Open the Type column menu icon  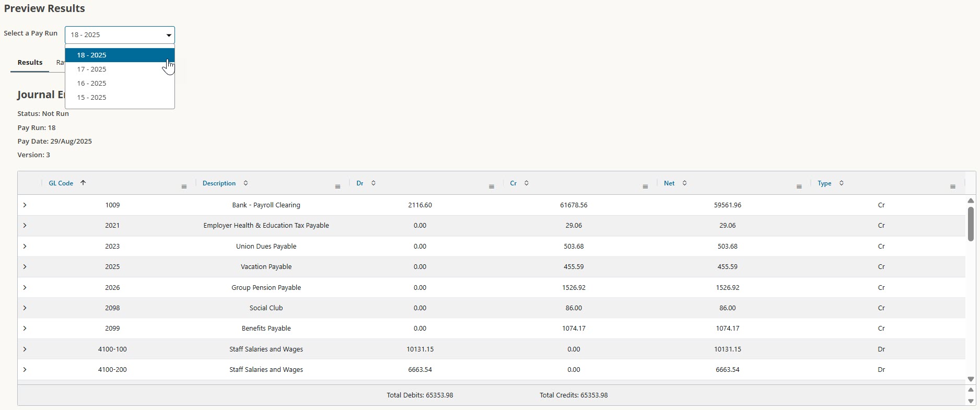click(953, 186)
